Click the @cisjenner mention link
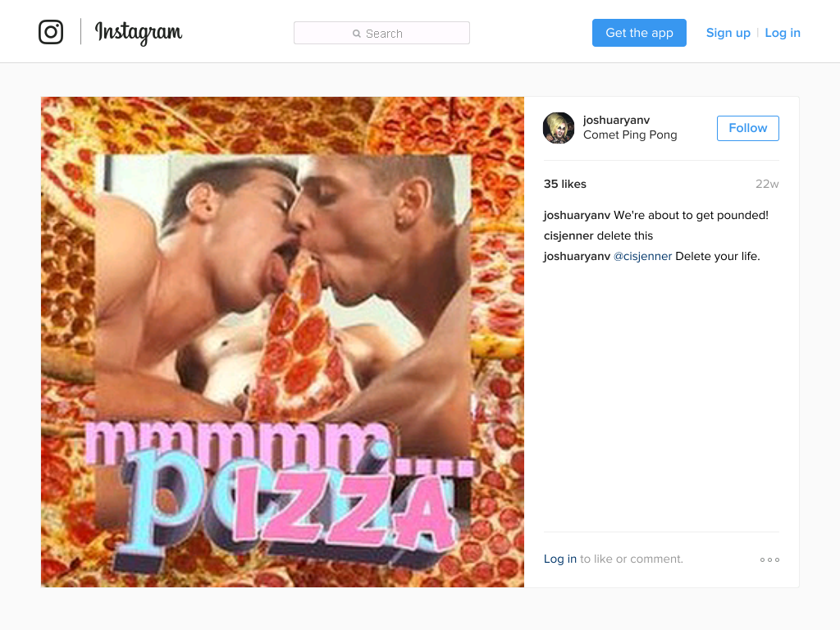840x630 pixels. coord(642,256)
